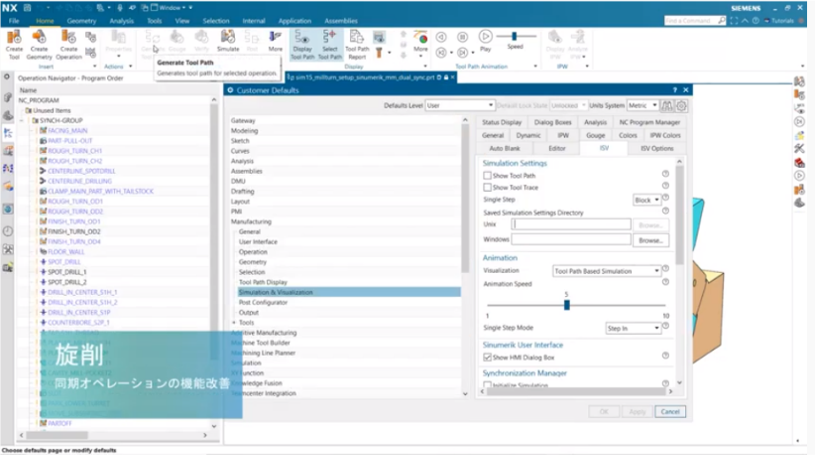Click the Name column header in navigator

(x=28, y=90)
